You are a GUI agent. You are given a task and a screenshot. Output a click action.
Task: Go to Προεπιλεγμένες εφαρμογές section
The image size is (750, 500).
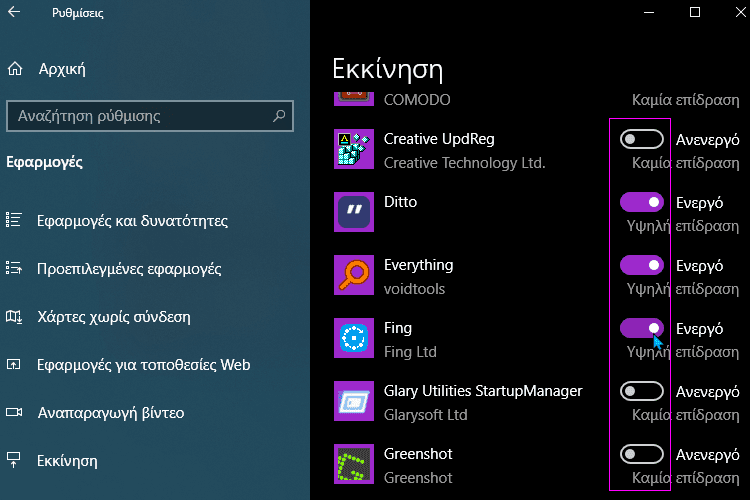(x=129, y=269)
